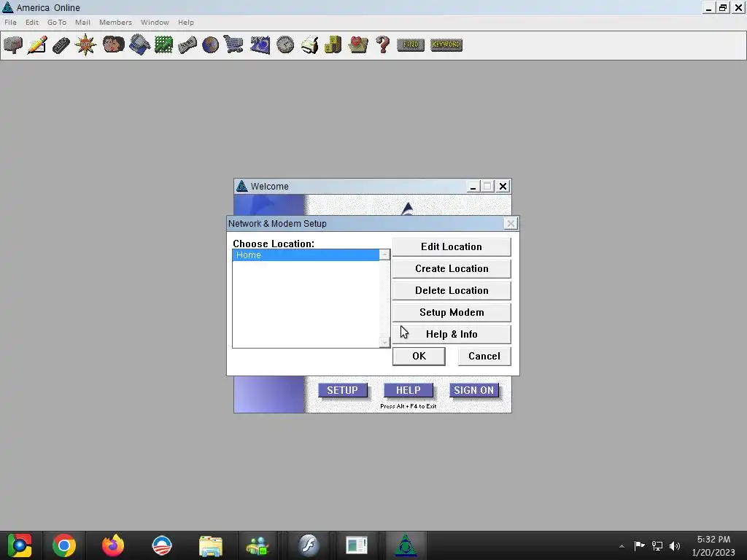This screenshot has width=747, height=560.
Task: Open Personal Filing Cabinet icon
Action: tap(333, 45)
